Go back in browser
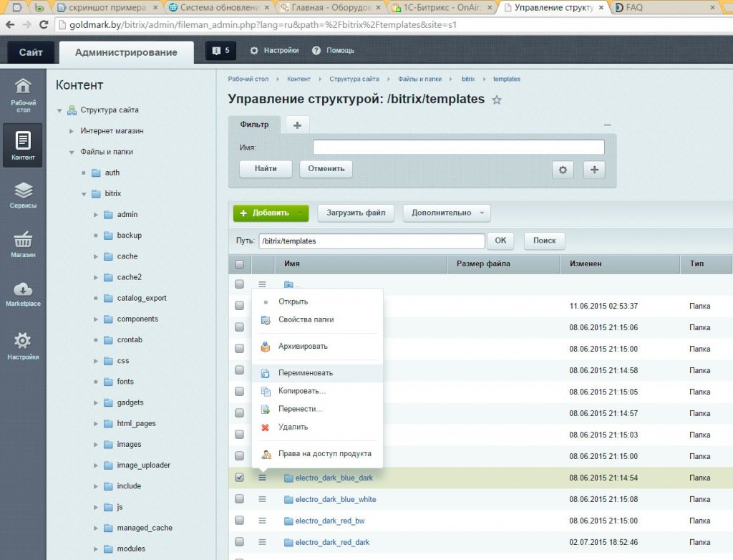Screen dimensions: 733x560 click(x=10, y=25)
